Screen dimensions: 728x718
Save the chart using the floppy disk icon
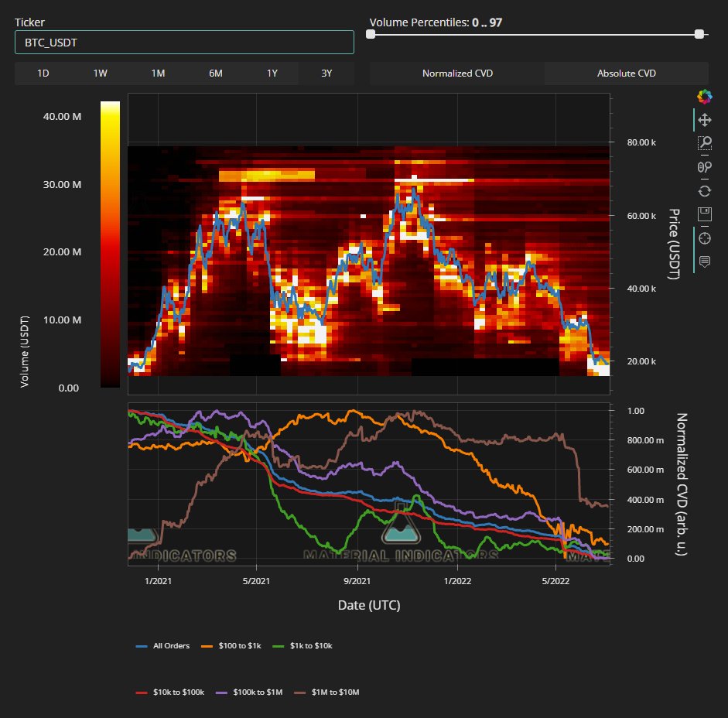(x=704, y=214)
